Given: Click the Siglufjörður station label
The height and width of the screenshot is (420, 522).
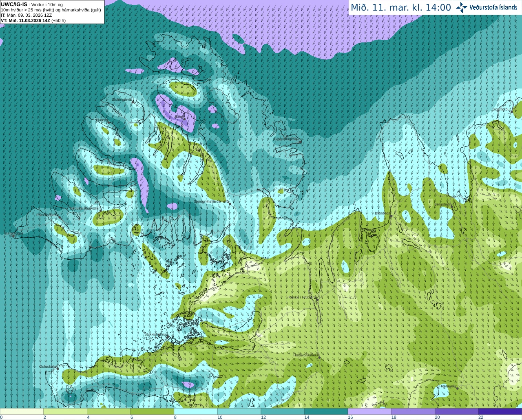Looking at the screenshot, I should coord(501,109).
